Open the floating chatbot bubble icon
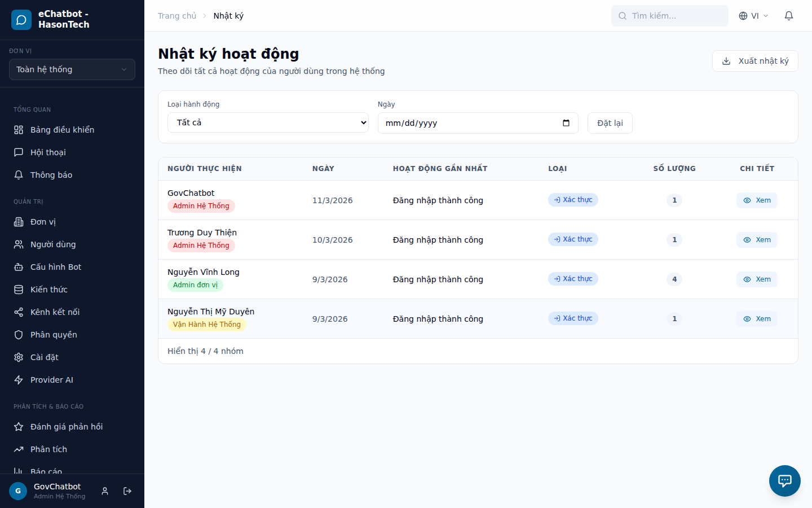 point(784,480)
